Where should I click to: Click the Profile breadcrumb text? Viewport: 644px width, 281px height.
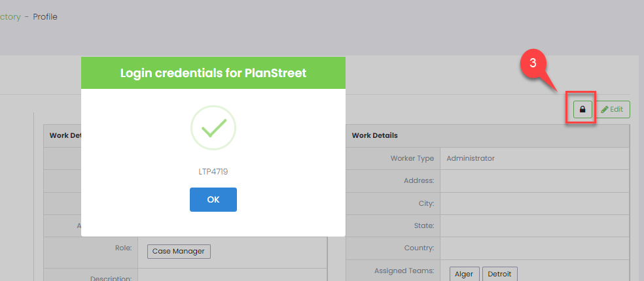(45, 17)
